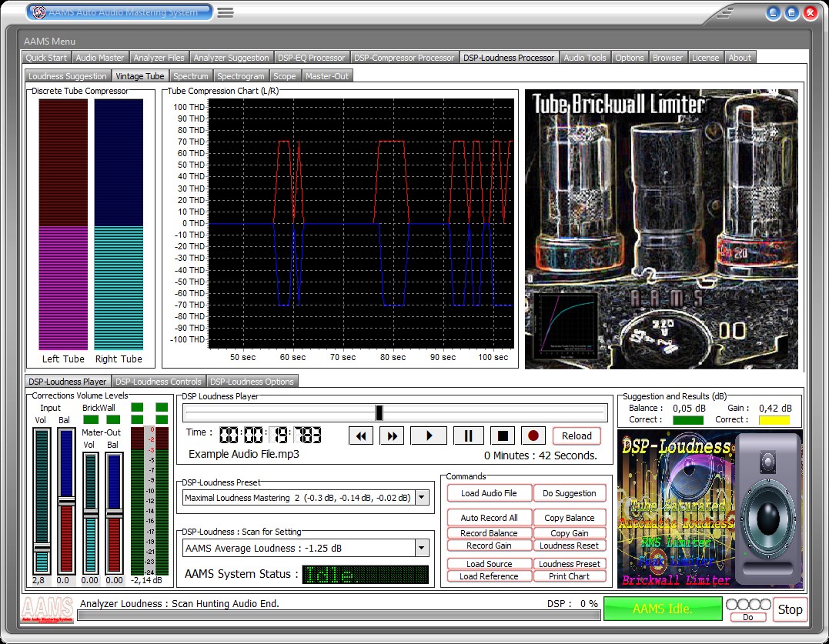This screenshot has height=644, width=829.
Task: Click the red record button
Action: [533, 435]
